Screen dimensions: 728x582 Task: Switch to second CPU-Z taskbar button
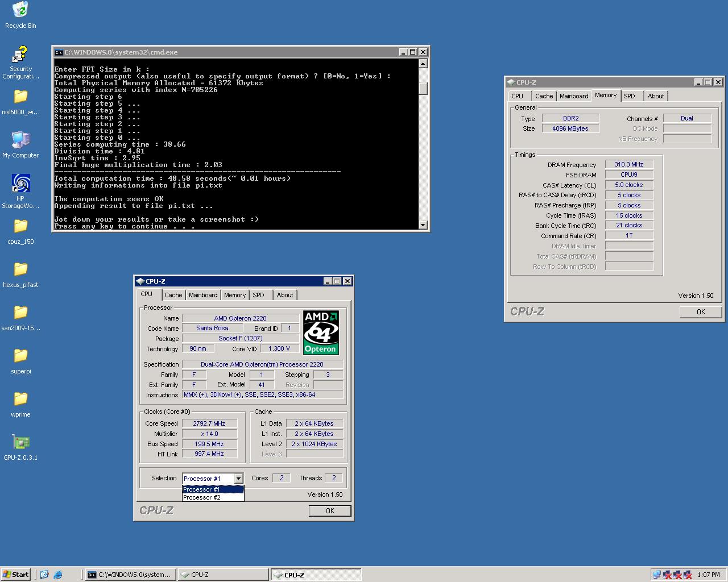point(316,575)
